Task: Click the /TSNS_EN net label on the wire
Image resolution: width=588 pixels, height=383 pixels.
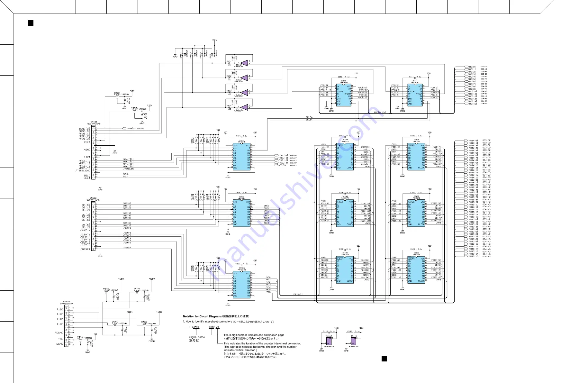Action: tap(129, 169)
